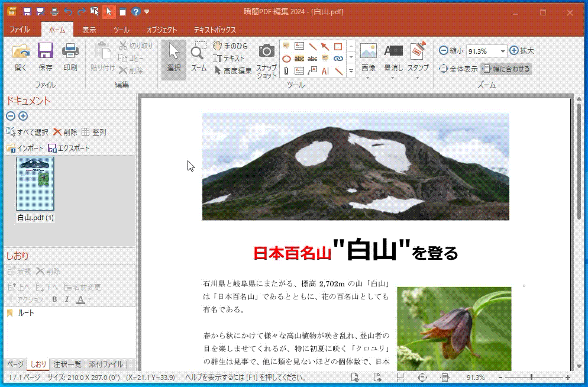Viewport: 588px width, 387px height.
Task: Select the スナップショット camera tool
Action: pyautogui.click(x=266, y=60)
